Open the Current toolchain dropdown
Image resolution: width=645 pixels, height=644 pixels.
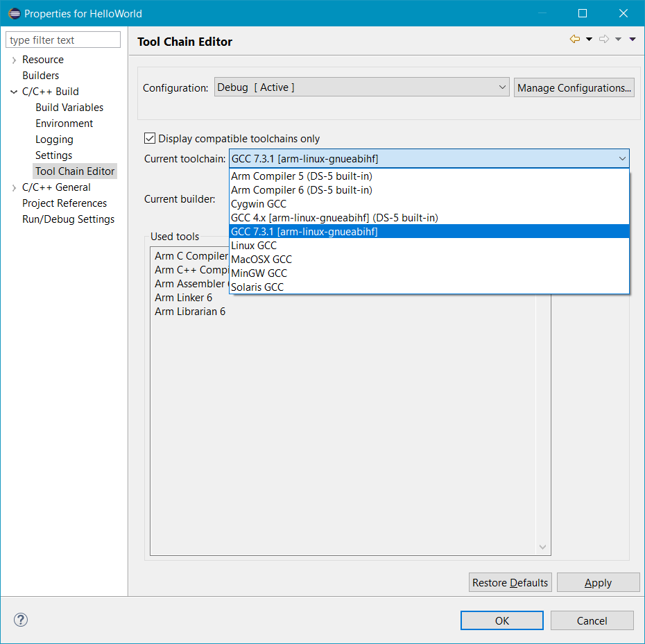click(622, 159)
